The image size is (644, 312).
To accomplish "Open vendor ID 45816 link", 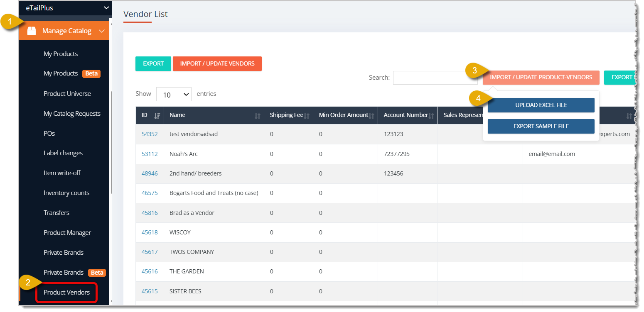I will click(x=150, y=213).
